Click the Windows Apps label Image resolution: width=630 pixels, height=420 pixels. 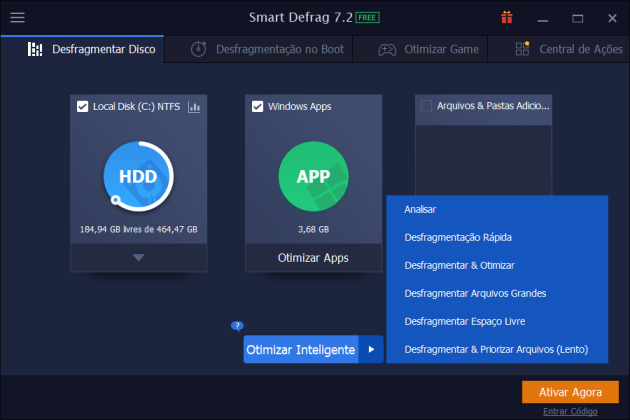pyautogui.click(x=300, y=107)
